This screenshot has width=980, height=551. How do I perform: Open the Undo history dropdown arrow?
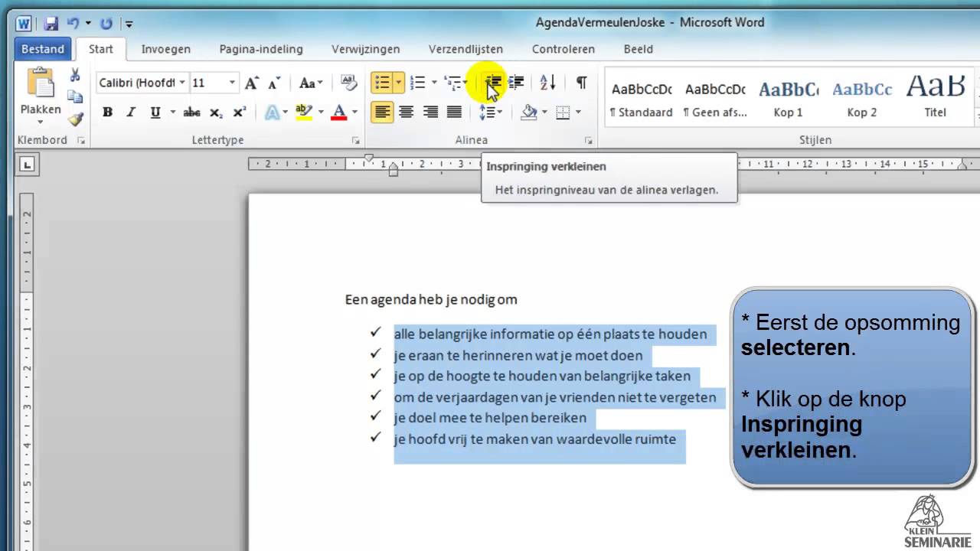89,24
